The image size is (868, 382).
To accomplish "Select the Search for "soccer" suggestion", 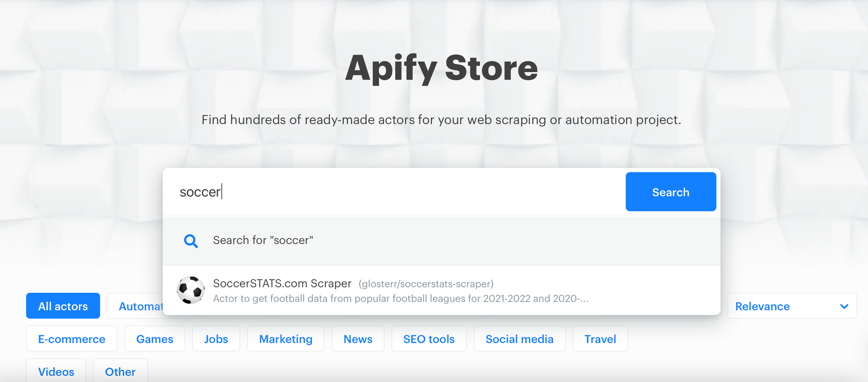I will click(441, 240).
